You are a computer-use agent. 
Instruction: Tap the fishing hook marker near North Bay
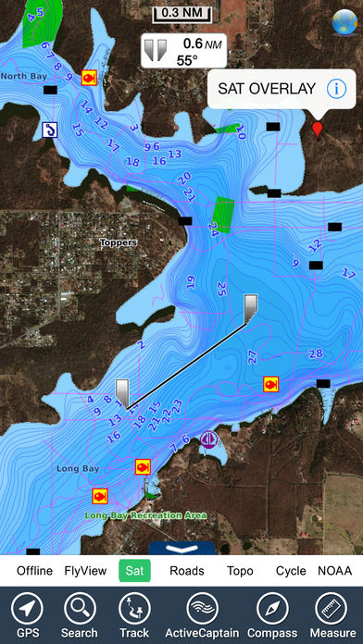tap(50, 130)
